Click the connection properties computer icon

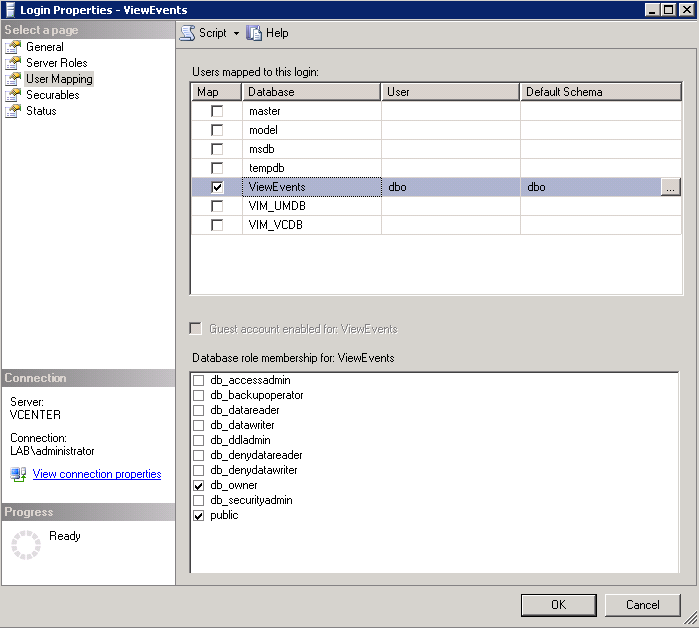point(18,474)
